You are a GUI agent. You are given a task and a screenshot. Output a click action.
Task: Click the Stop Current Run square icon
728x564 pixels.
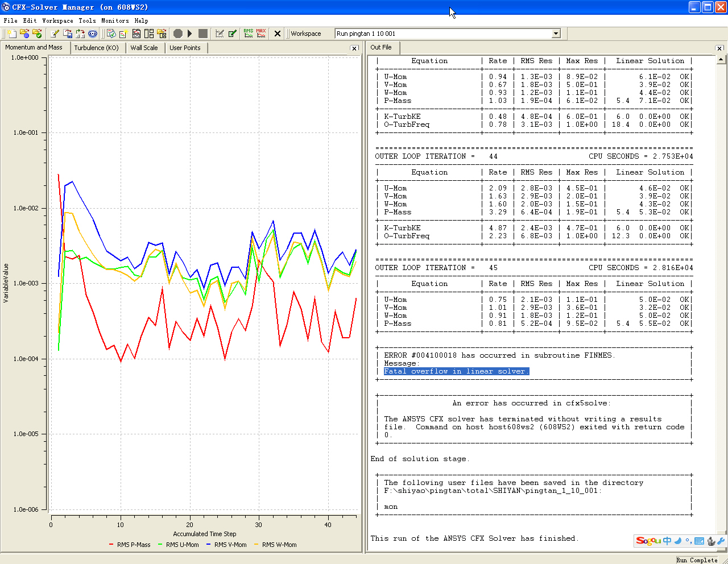202,34
